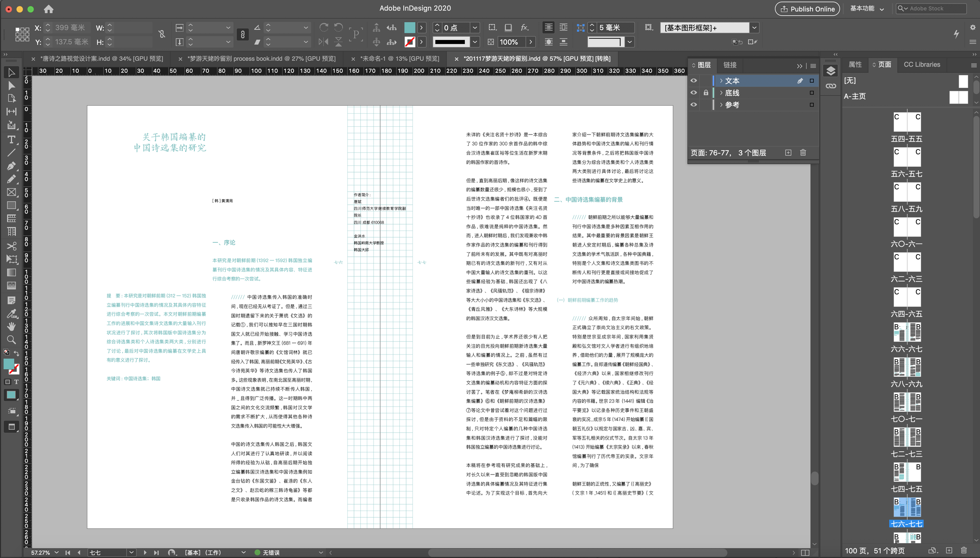980x558 pixels.
Task: Open the stroke weight dropdown
Action: point(475,27)
